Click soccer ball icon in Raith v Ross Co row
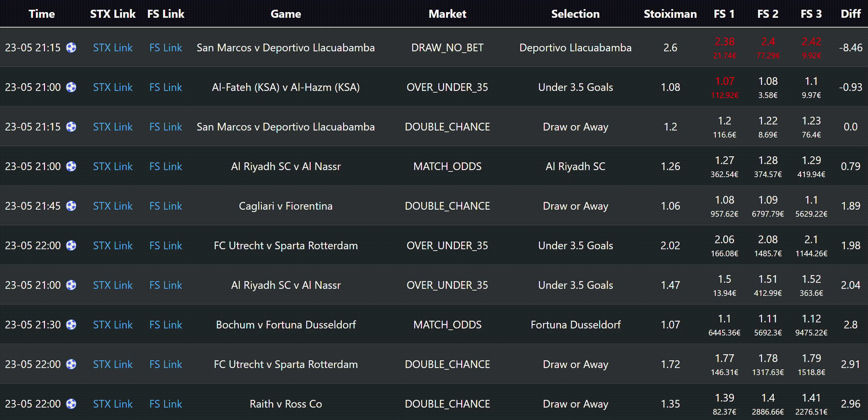Image resolution: width=868 pixels, height=420 pixels. click(x=71, y=404)
